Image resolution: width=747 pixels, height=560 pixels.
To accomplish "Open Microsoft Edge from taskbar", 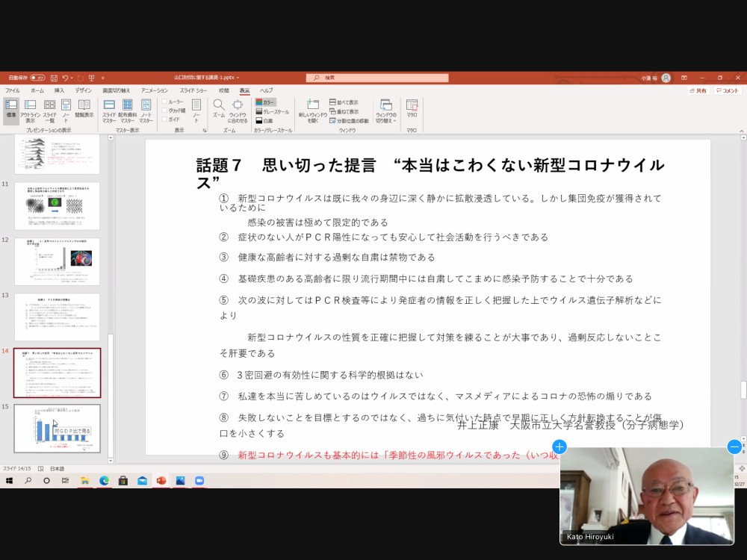I will [x=104, y=480].
